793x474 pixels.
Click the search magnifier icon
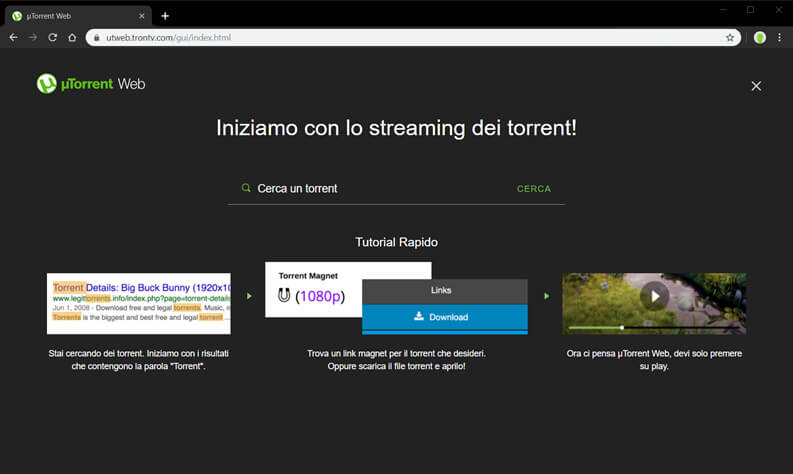246,188
